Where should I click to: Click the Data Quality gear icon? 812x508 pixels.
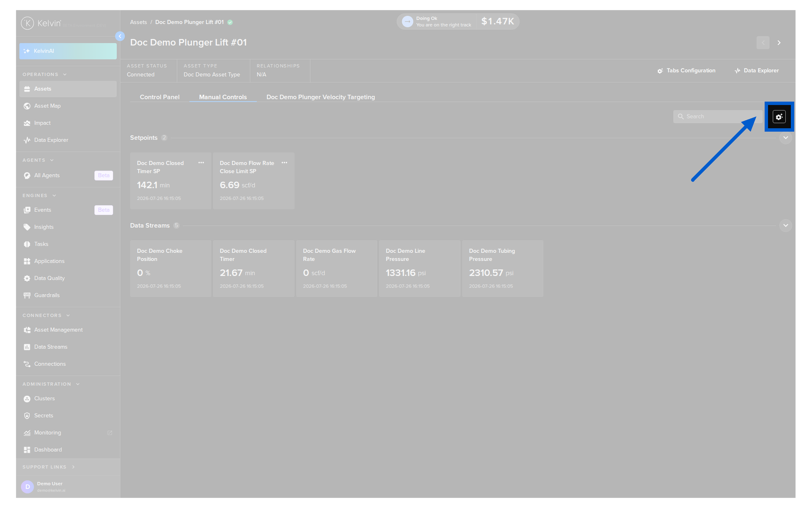click(27, 278)
